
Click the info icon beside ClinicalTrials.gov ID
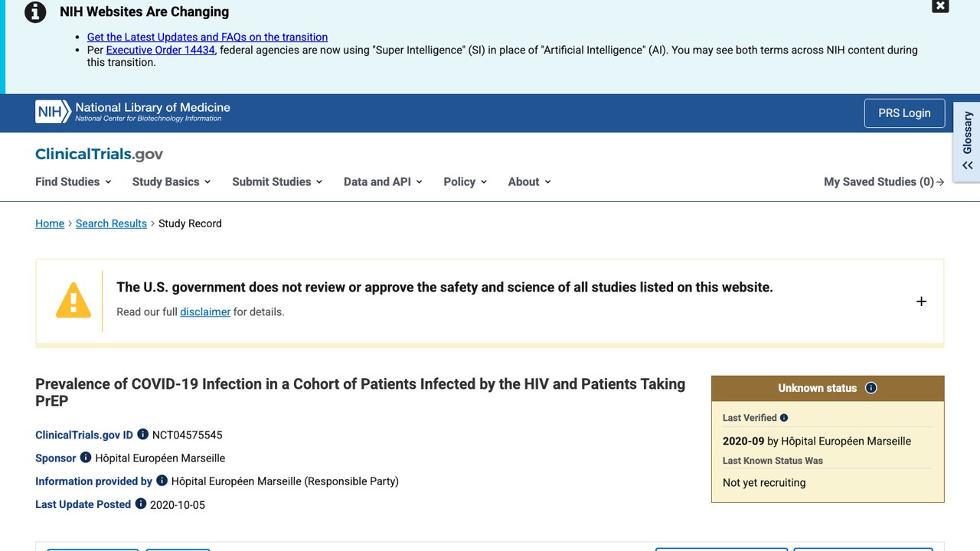pyautogui.click(x=142, y=434)
